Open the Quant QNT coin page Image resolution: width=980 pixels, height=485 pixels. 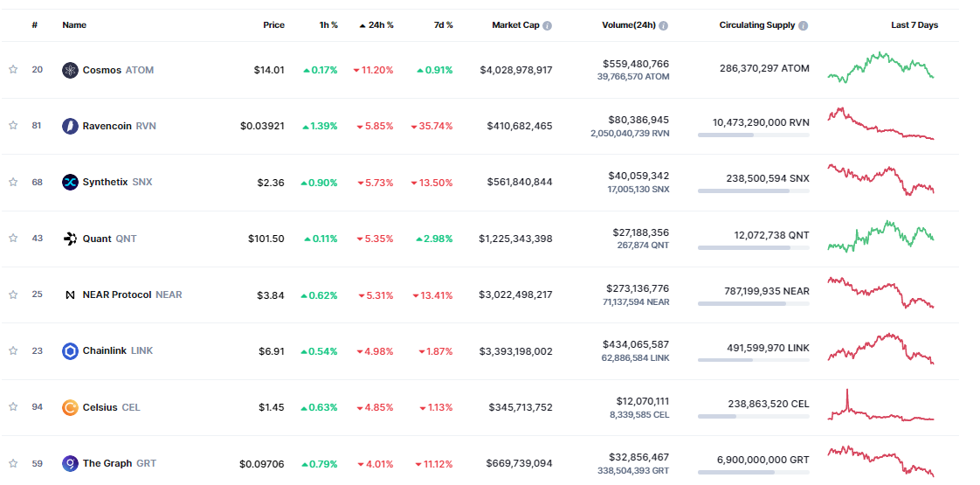(x=109, y=239)
